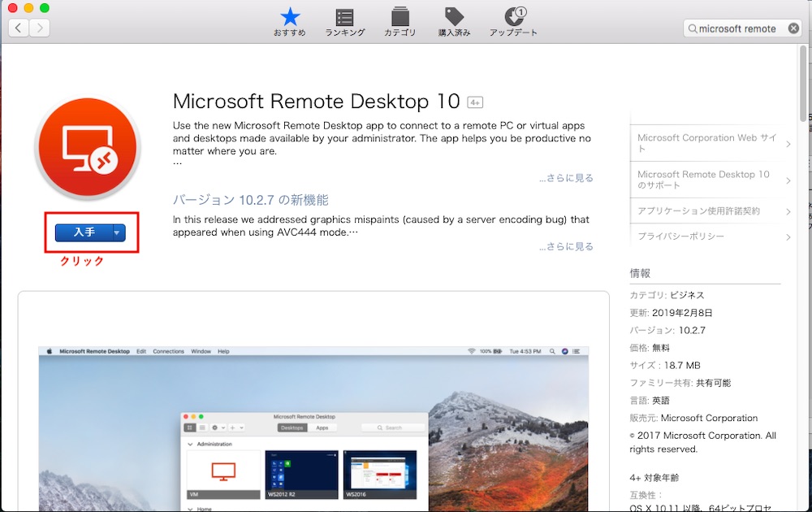Click the 言語: 英語 line
Image resolution: width=812 pixels, height=512 pixels.
(650, 401)
